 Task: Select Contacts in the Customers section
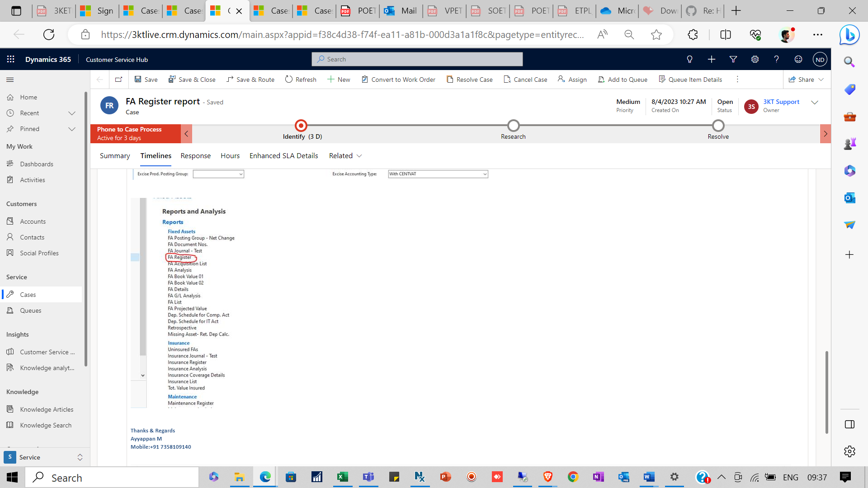pyautogui.click(x=32, y=237)
